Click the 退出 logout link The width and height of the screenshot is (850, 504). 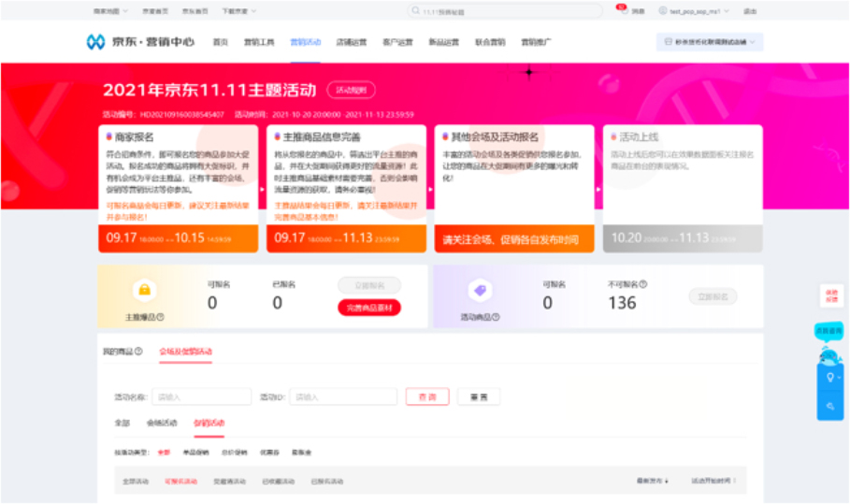(750, 11)
